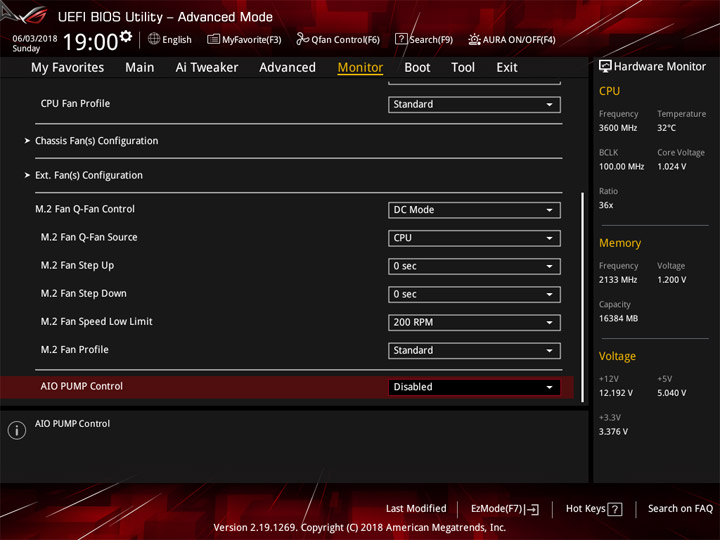The width and height of the screenshot is (720, 540).
Task: Click the MyFavorite(F3) label text
Action: [x=252, y=40]
